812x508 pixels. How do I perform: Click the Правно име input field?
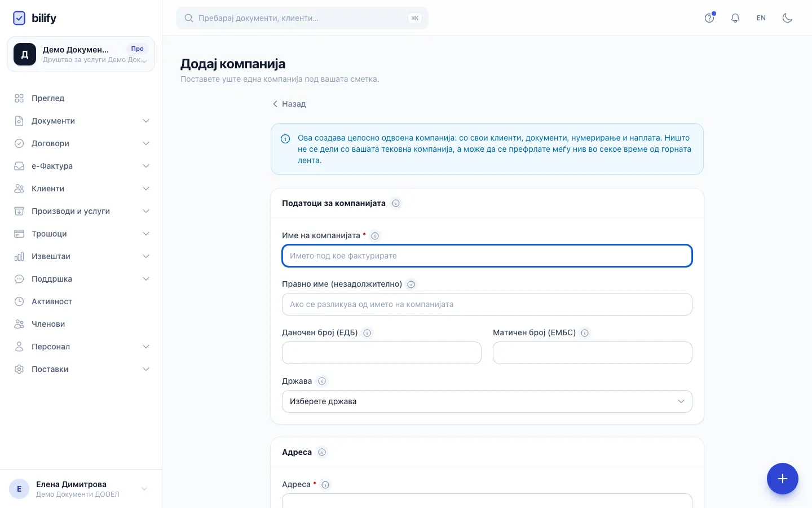point(487,304)
